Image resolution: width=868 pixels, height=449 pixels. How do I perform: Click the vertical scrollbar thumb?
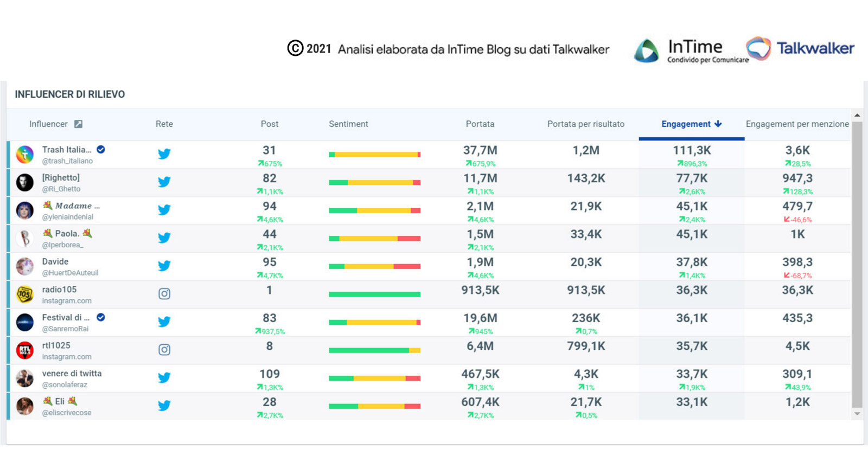click(857, 264)
